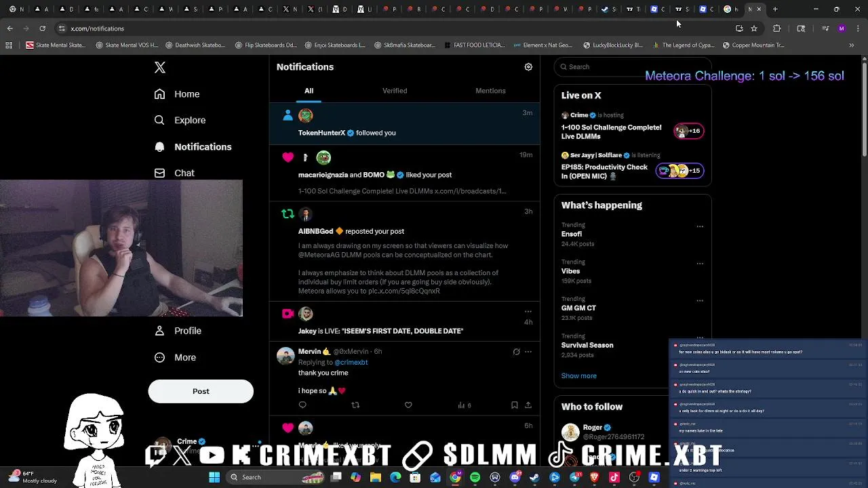
Task: Open notification settings gear icon
Action: pos(528,67)
